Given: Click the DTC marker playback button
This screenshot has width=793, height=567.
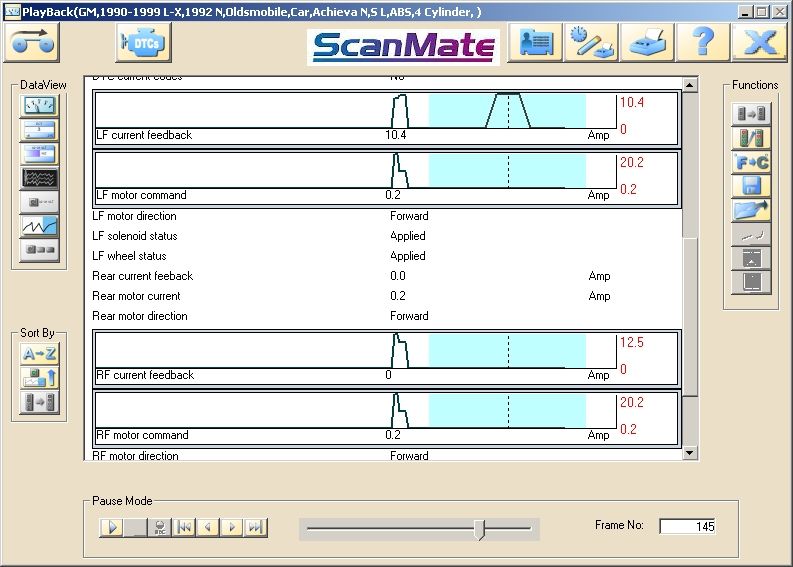Looking at the screenshot, I should point(160,528).
